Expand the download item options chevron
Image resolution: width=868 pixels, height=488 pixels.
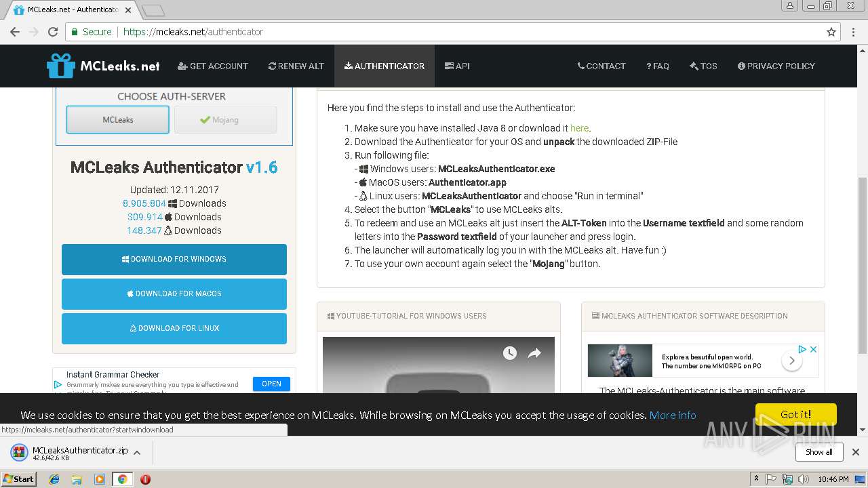click(137, 452)
